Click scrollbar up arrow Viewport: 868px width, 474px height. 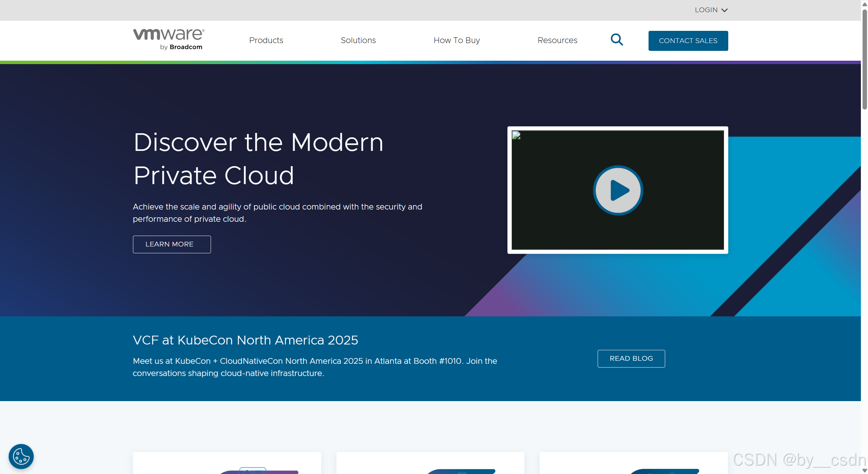tap(864, 3)
